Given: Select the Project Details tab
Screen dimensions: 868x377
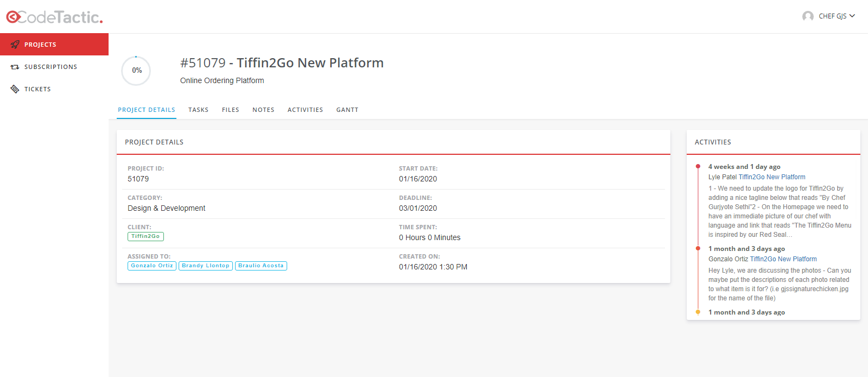Looking at the screenshot, I should click(147, 110).
